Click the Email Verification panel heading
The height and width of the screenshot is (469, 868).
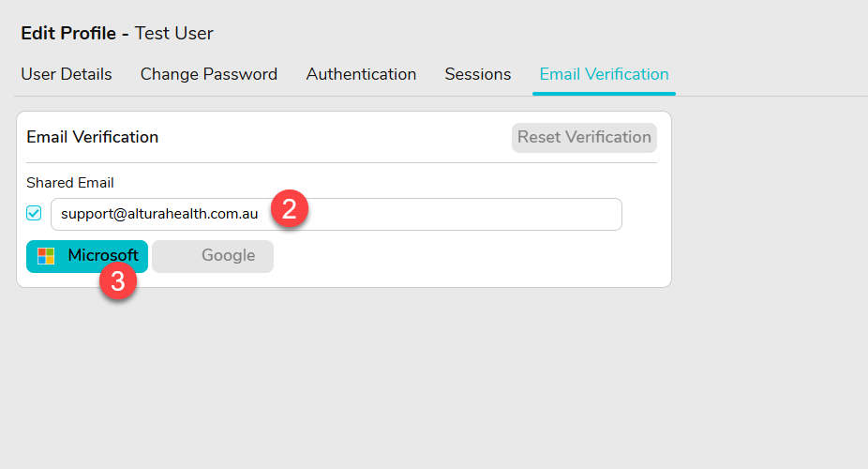pos(93,137)
